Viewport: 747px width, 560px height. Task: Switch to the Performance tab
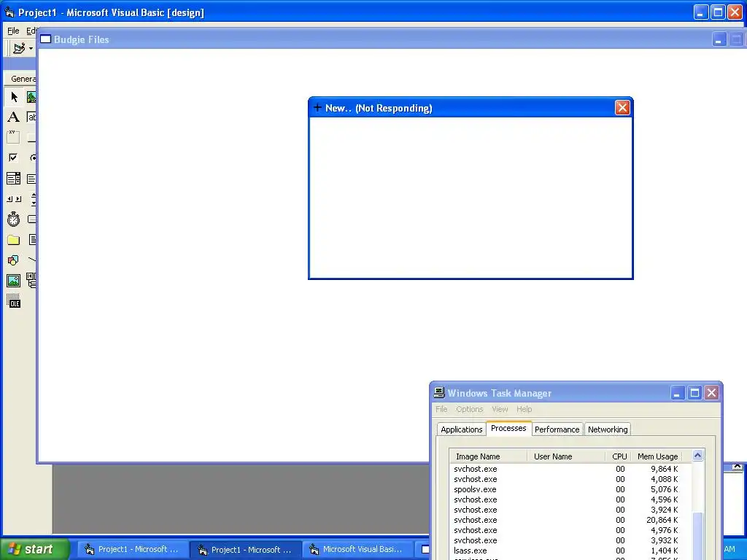pos(557,429)
